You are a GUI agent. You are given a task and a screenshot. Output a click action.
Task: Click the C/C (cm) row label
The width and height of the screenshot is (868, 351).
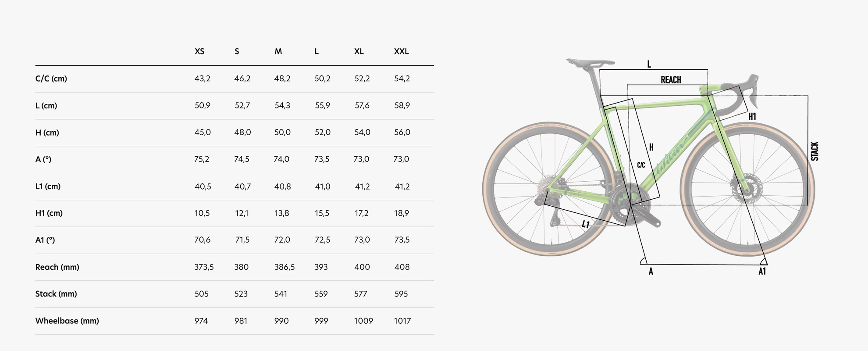(51, 79)
